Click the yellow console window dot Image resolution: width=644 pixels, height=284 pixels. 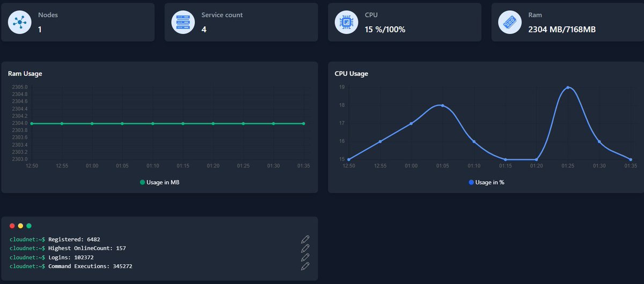(x=20, y=226)
